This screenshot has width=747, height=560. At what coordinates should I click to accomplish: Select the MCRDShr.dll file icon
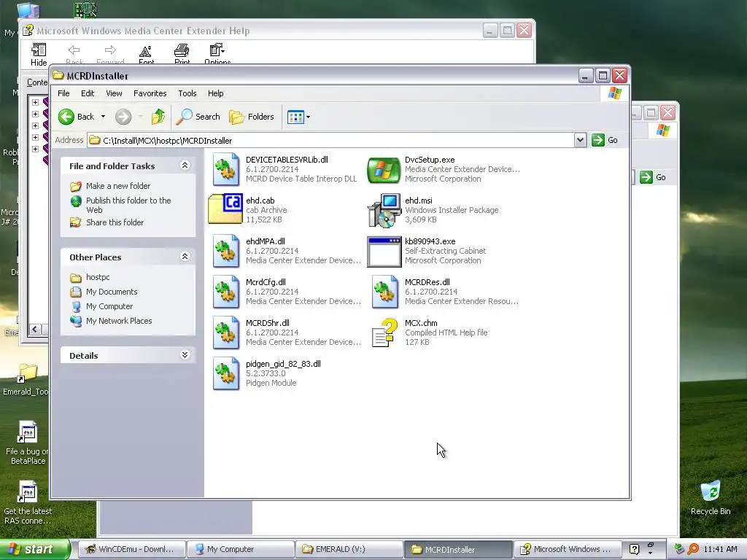(x=226, y=332)
